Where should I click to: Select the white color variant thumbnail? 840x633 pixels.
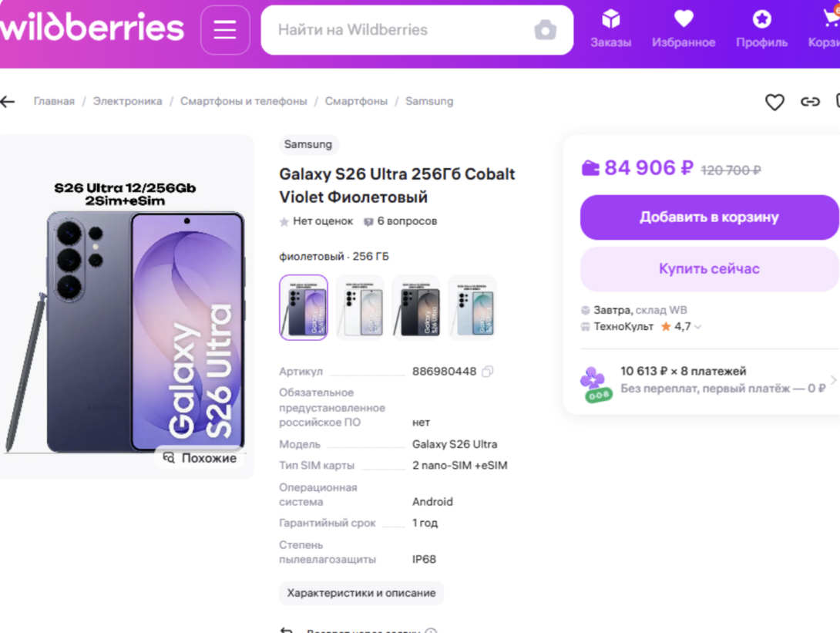(x=360, y=307)
